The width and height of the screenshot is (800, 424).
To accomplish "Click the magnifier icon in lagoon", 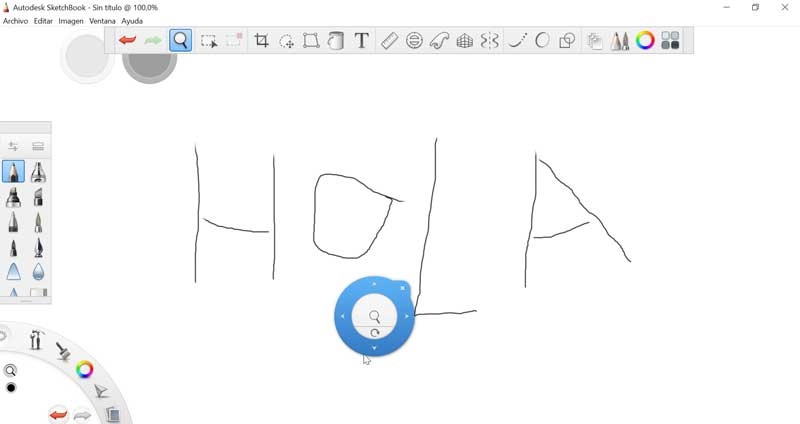I will point(10,370).
